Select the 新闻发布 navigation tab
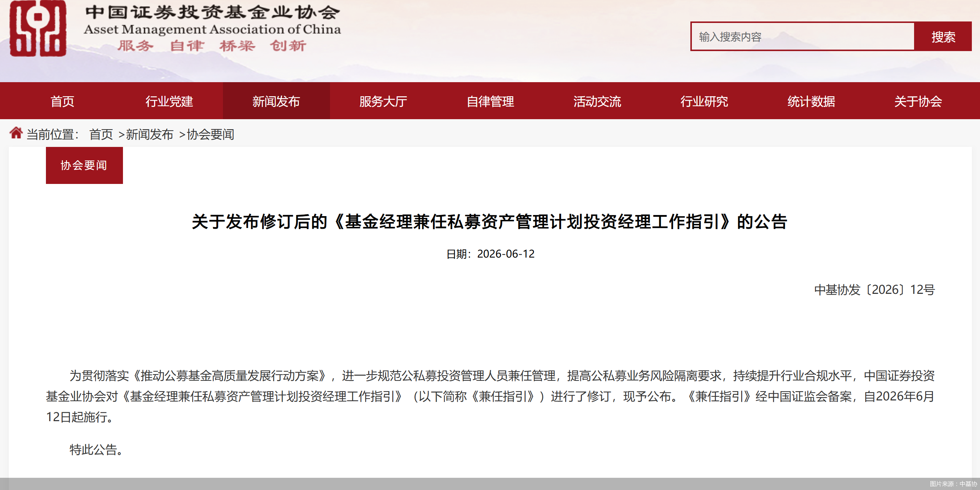The image size is (980, 490). pos(276,101)
